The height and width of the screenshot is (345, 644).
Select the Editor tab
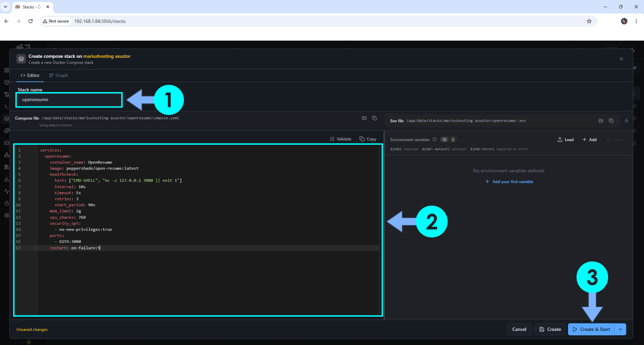(x=30, y=75)
